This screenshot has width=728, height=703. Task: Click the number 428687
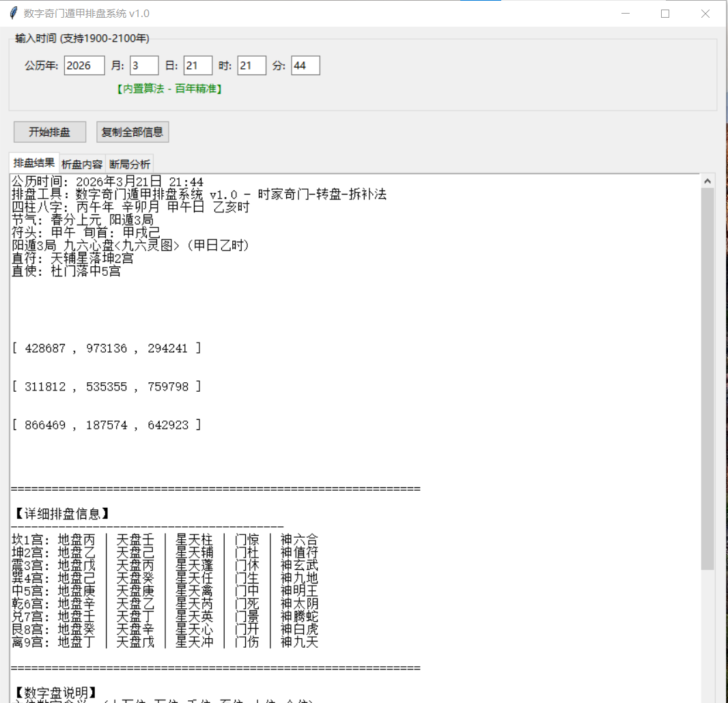tap(45, 349)
